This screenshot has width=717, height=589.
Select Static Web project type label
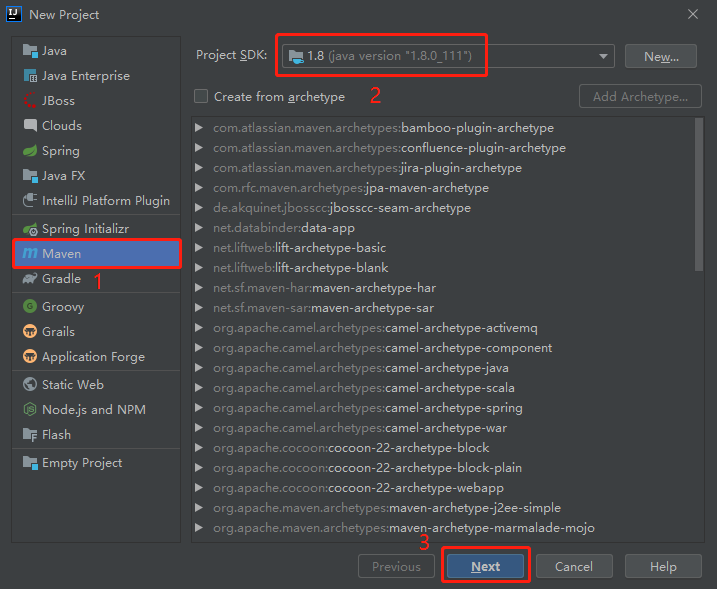click(73, 385)
